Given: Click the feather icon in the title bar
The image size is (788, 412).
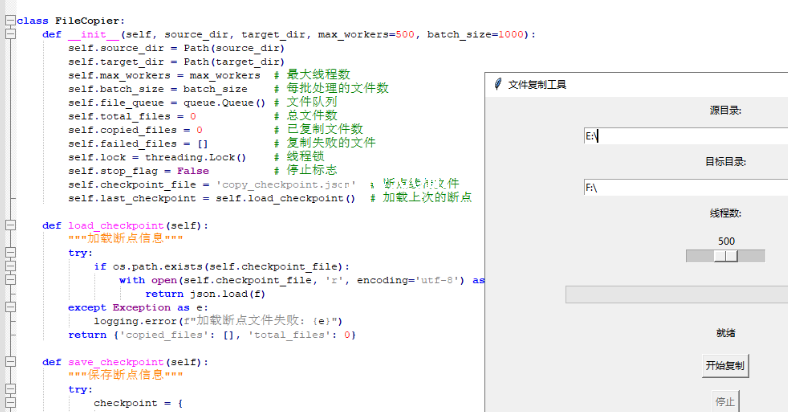Looking at the screenshot, I should 497,85.
